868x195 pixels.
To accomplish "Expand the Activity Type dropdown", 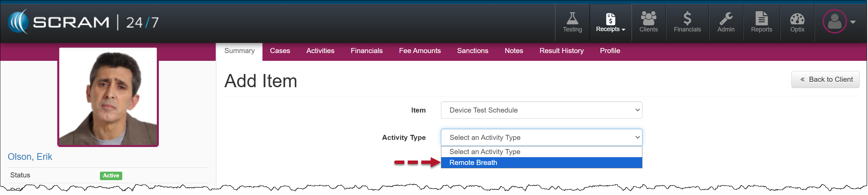I will [541, 138].
